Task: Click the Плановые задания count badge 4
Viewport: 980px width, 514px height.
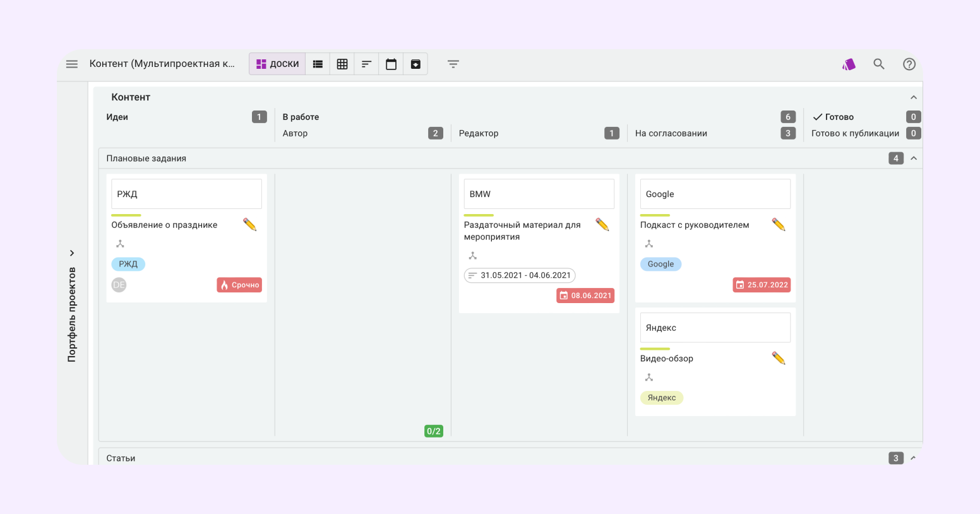Action: (896, 158)
